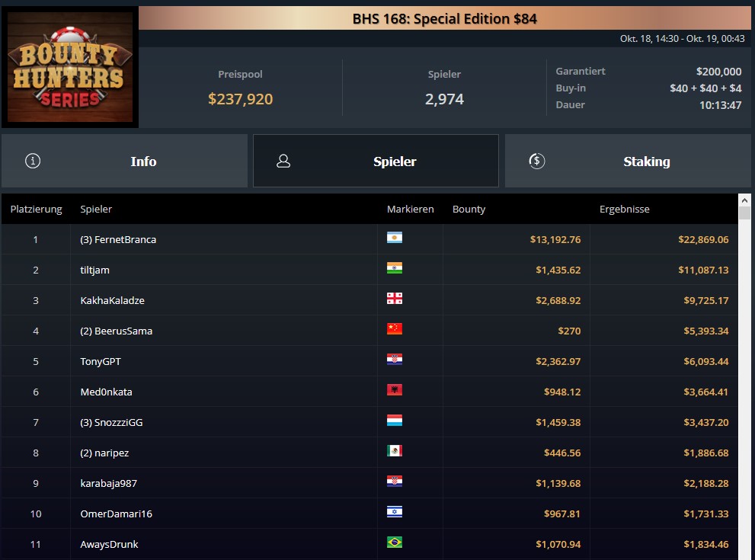Click naripez's Mexico flag
Image resolution: width=755 pixels, height=560 pixels.
(x=395, y=451)
